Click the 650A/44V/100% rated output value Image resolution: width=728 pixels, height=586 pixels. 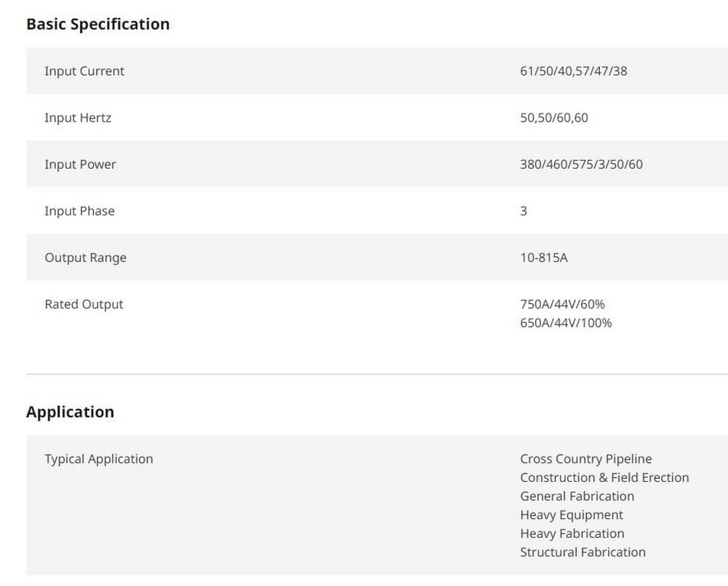[x=566, y=323]
